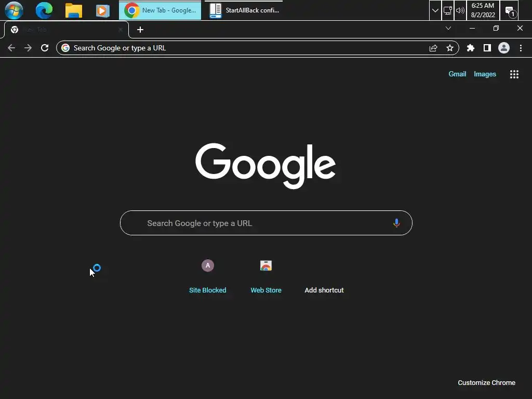The width and height of the screenshot is (532, 399).
Task: Restore down the Chrome window
Action: pyautogui.click(x=496, y=28)
